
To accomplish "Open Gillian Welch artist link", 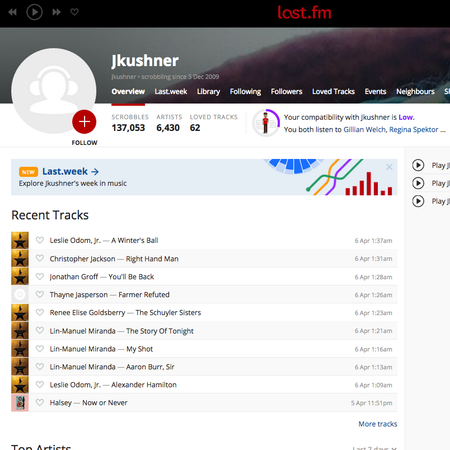I will coord(365,130).
